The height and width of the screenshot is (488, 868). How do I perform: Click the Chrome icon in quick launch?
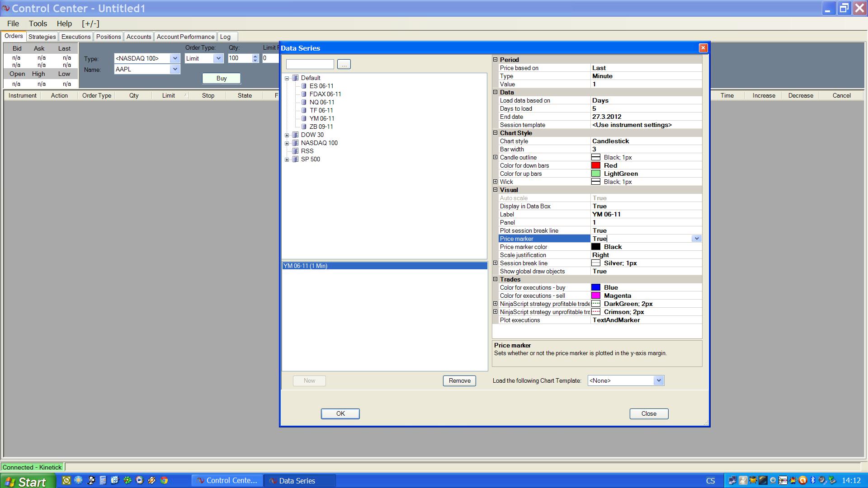164,480
